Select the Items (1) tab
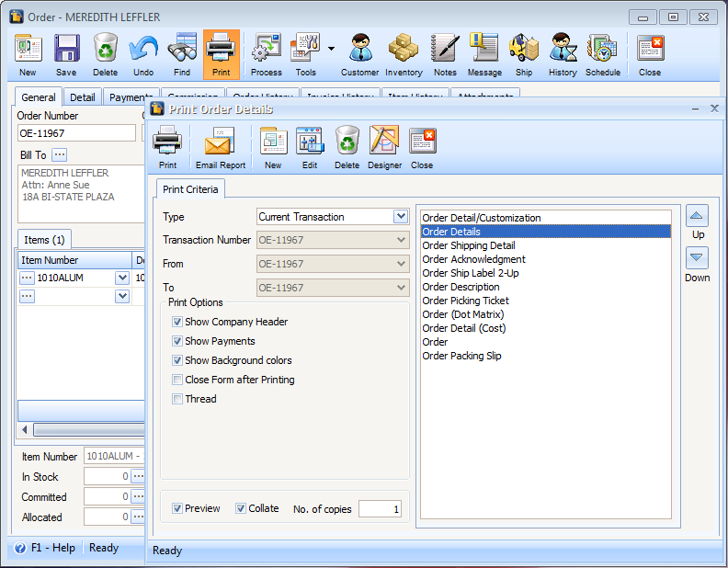This screenshot has width=728, height=568. pyautogui.click(x=44, y=240)
